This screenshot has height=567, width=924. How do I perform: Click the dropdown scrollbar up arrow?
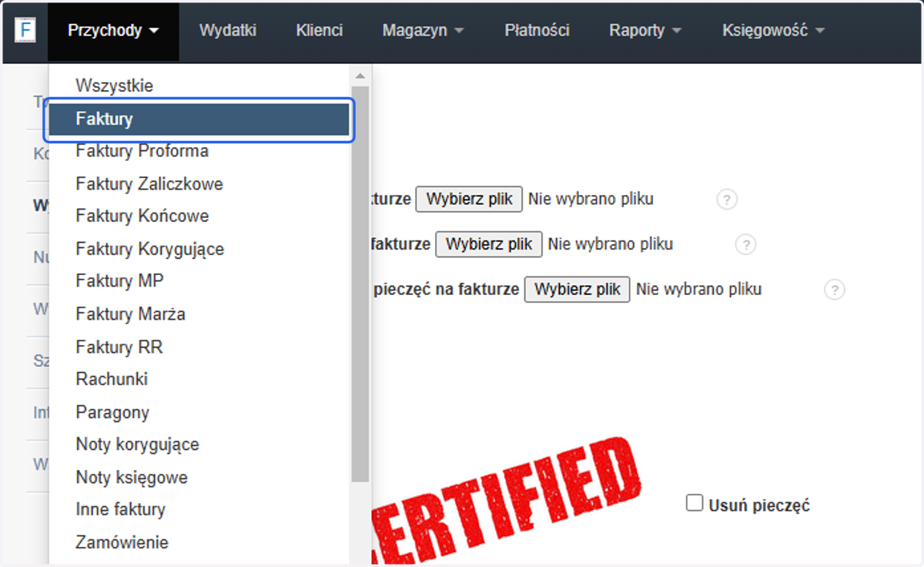pyautogui.click(x=360, y=75)
